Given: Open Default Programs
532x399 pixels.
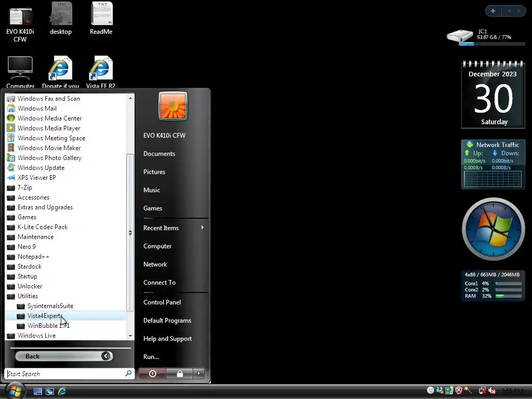Looking at the screenshot, I should point(167,321).
